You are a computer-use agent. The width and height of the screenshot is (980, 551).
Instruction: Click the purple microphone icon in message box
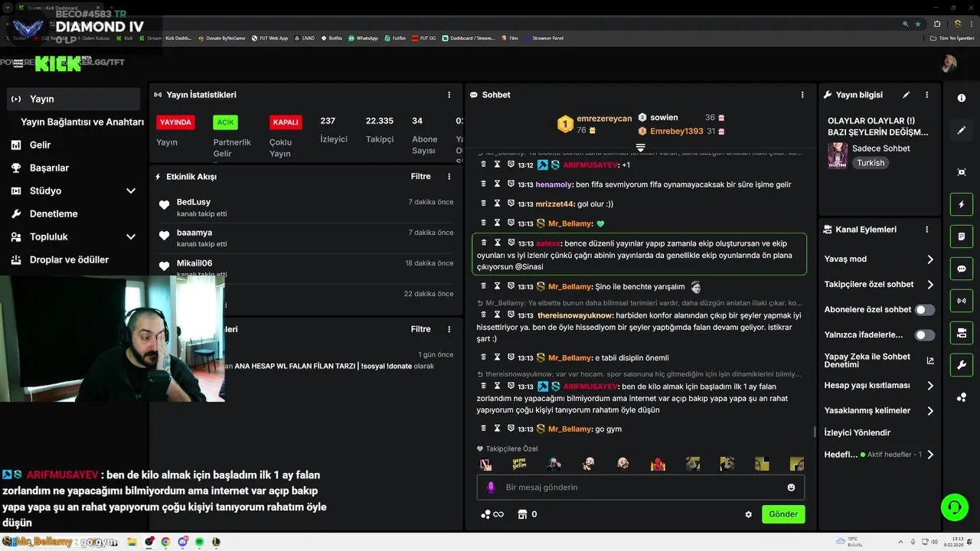(492, 487)
